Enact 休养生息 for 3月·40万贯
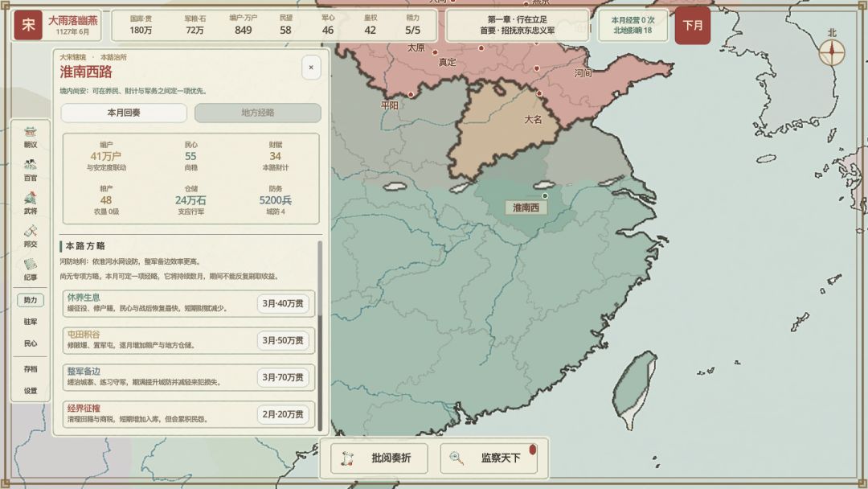Image resolution: width=868 pixels, height=489 pixels. pyautogui.click(x=283, y=303)
